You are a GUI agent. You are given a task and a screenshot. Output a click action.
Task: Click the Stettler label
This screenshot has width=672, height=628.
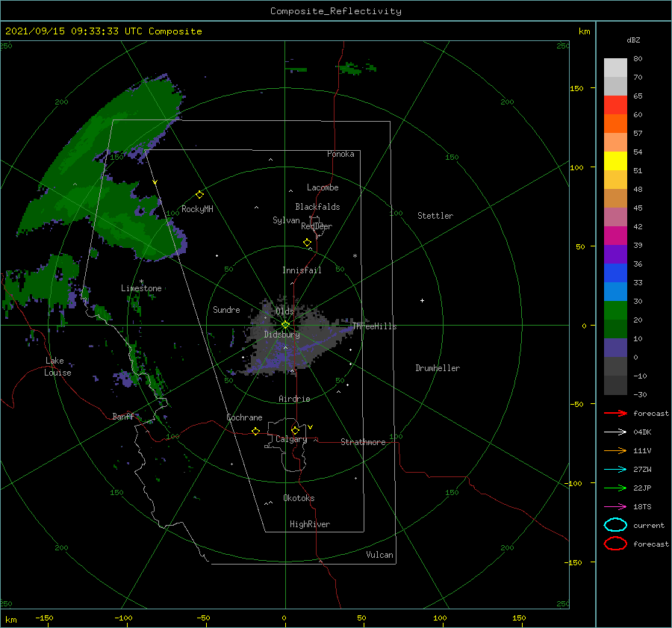[x=435, y=216]
